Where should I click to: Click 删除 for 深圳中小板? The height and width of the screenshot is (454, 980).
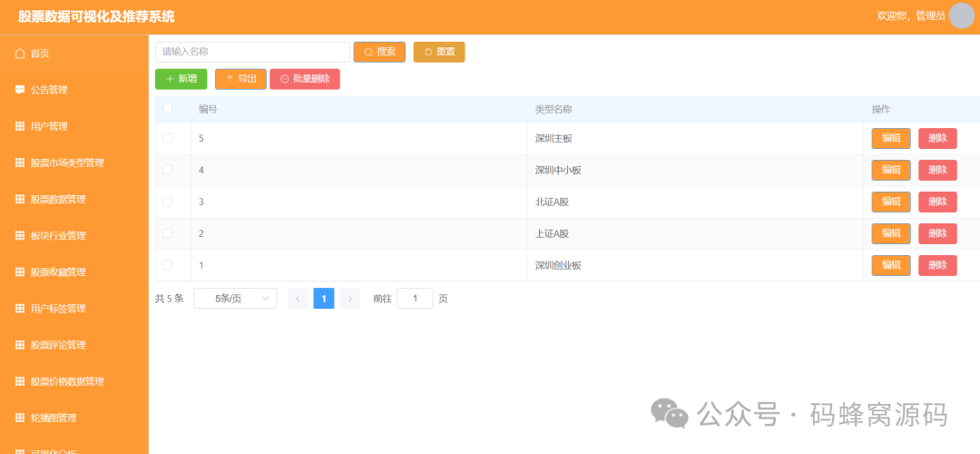click(937, 170)
